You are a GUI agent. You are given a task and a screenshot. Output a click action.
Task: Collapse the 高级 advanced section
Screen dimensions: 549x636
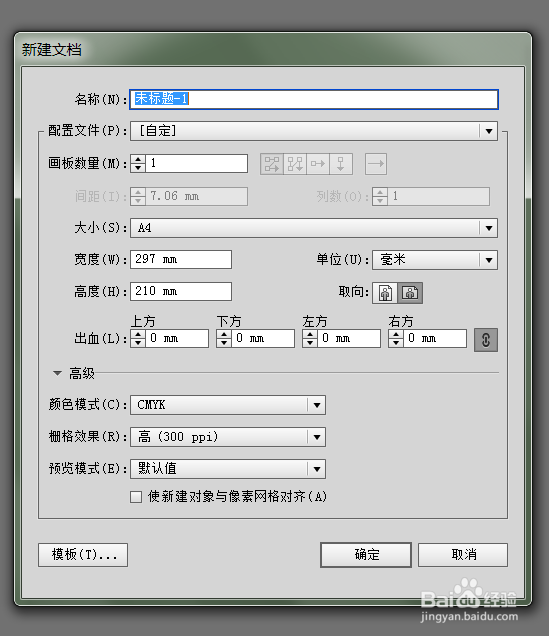(x=58, y=373)
